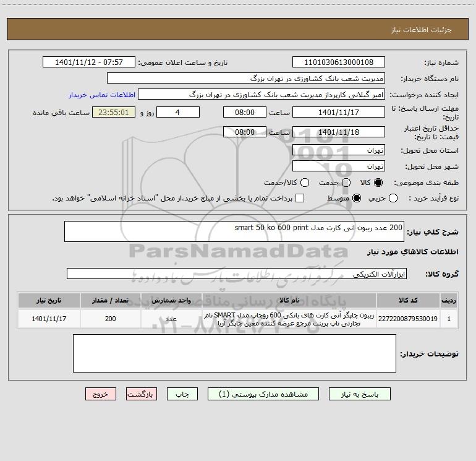Click the واحد شمارش column header
476x461 pixels.
(x=171, y=300)
